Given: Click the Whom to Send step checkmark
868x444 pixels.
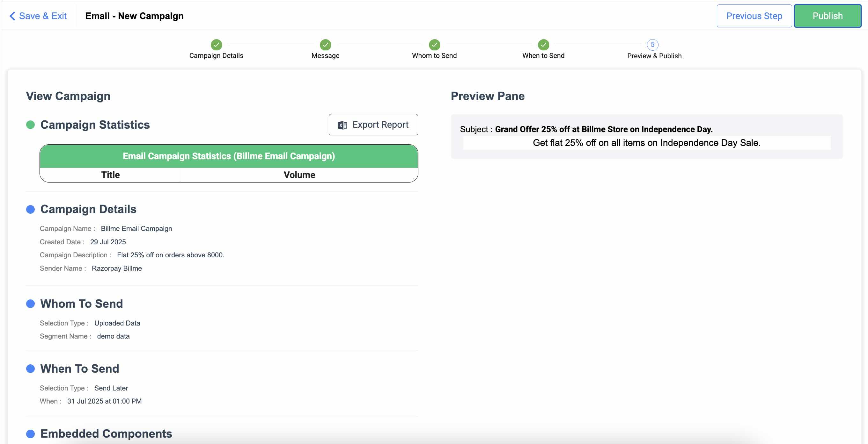Looking at the screenshot, I should 434,45.
